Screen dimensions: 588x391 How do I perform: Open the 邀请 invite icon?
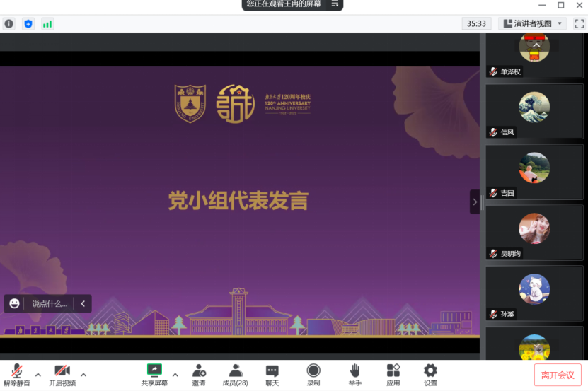199,374
